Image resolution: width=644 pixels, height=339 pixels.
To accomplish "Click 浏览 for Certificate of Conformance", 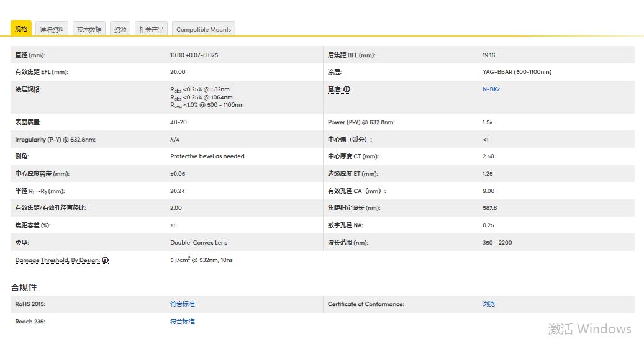I will click(x=489, y=304).
